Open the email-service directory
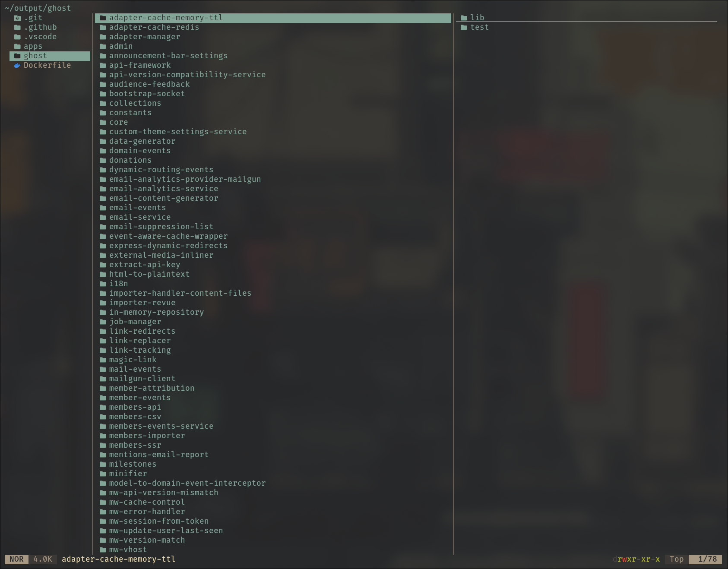 tap(139, 218)
